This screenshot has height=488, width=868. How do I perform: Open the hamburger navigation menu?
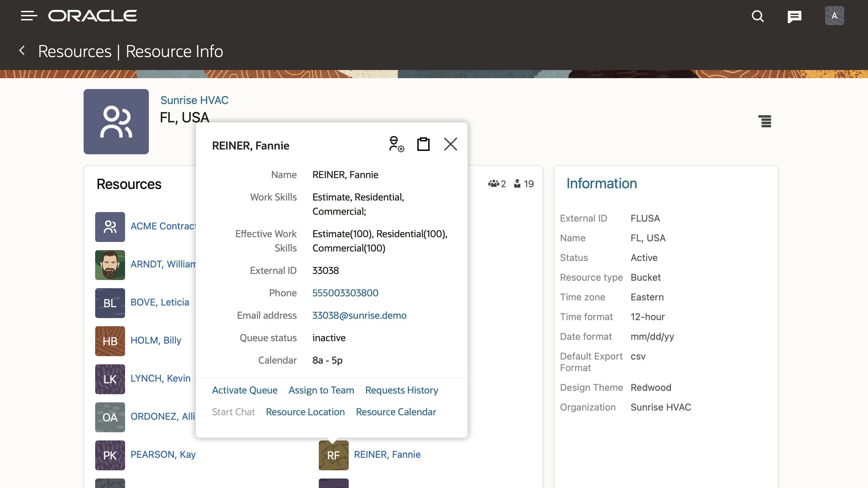point(29,16)
